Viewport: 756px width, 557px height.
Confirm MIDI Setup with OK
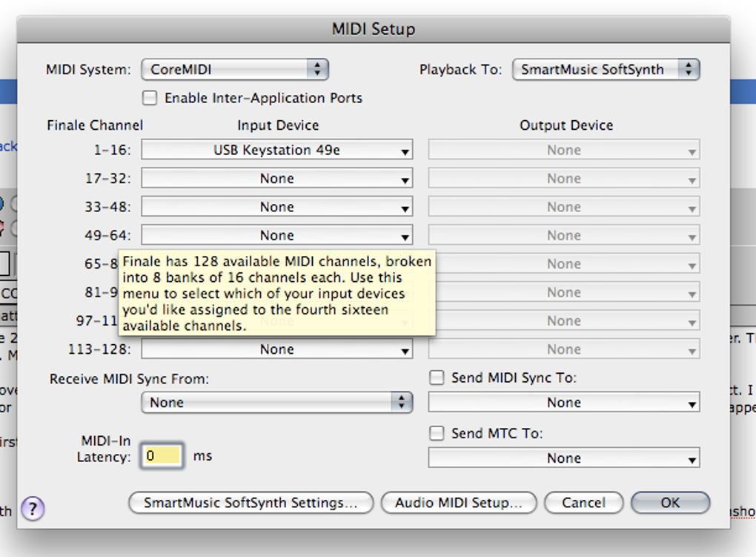tap(670, 503)
